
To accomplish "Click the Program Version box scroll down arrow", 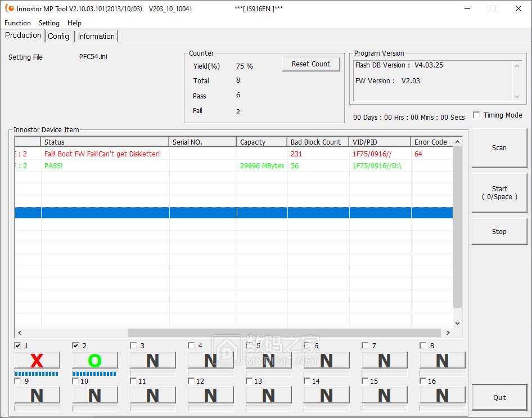I will coord(517,97).
